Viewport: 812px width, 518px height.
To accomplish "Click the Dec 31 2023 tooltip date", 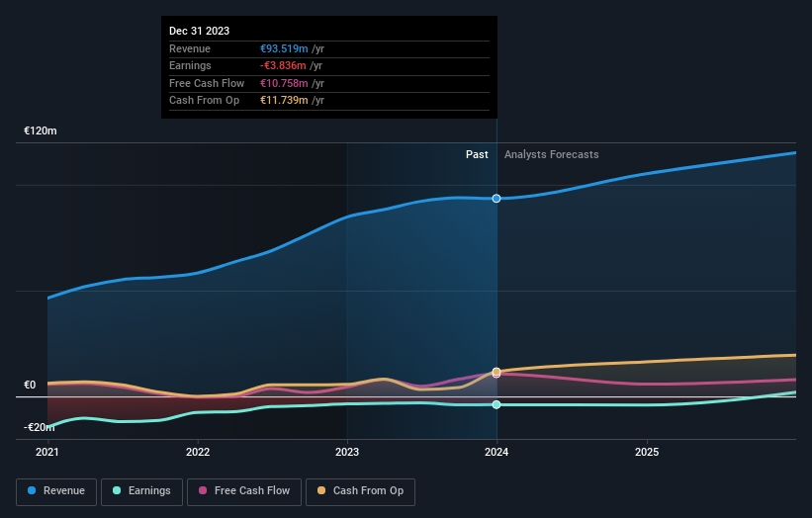I will coord(200,31).
